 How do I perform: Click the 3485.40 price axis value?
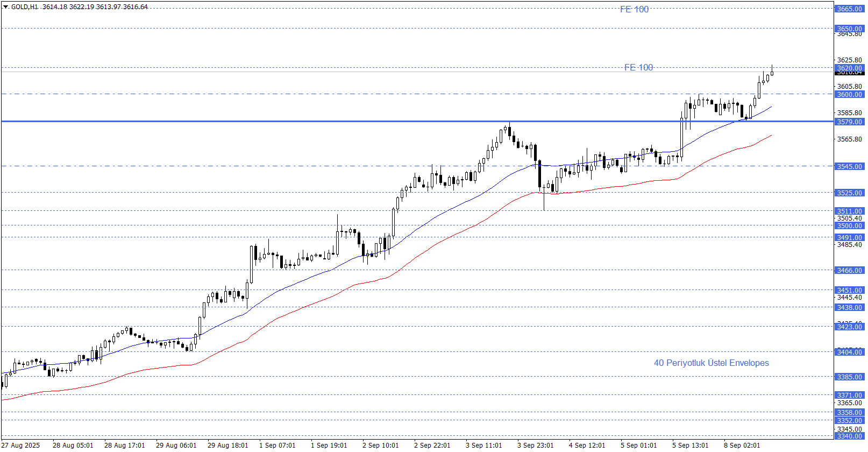click(x=849, y=244)
